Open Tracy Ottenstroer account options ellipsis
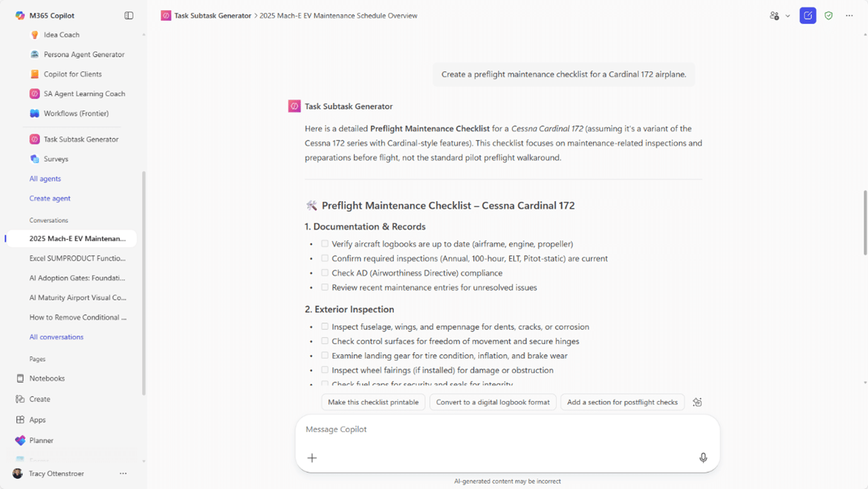Viewport: 868px width, 489px height. pos(123,473)
